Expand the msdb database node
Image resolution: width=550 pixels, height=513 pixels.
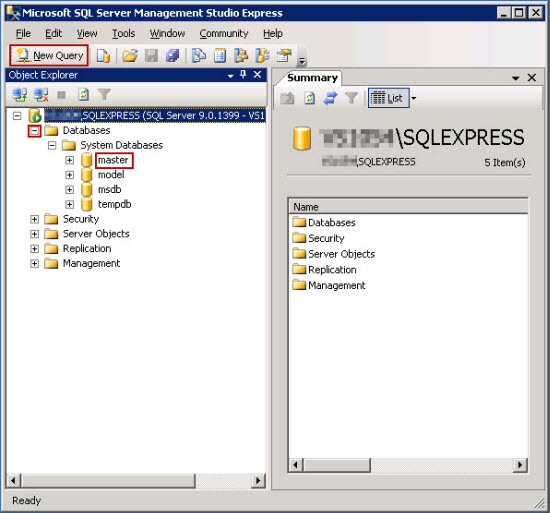[x=69, y=190]
